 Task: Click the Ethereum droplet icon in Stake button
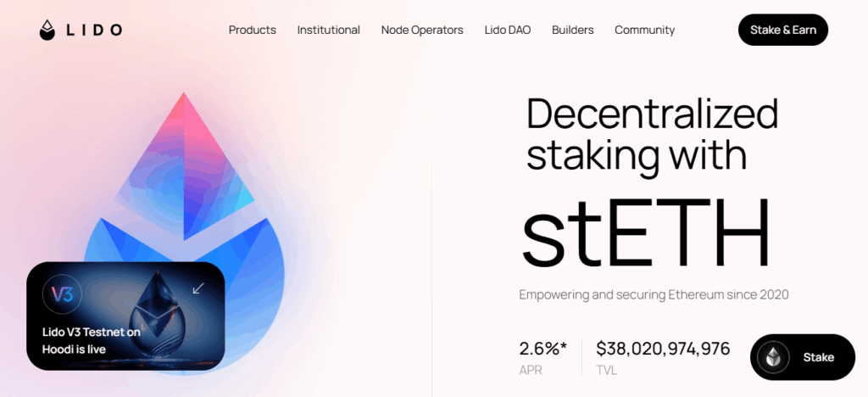772,357
